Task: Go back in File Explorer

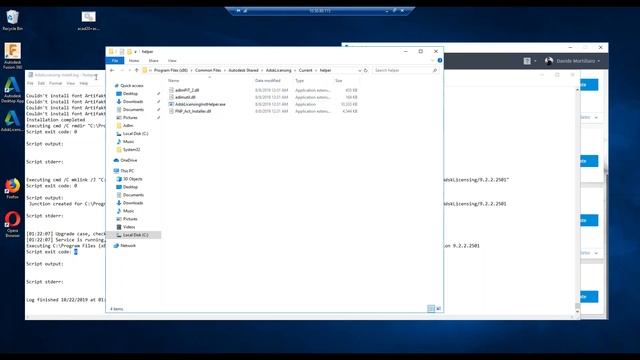Action: coord(112,70)
